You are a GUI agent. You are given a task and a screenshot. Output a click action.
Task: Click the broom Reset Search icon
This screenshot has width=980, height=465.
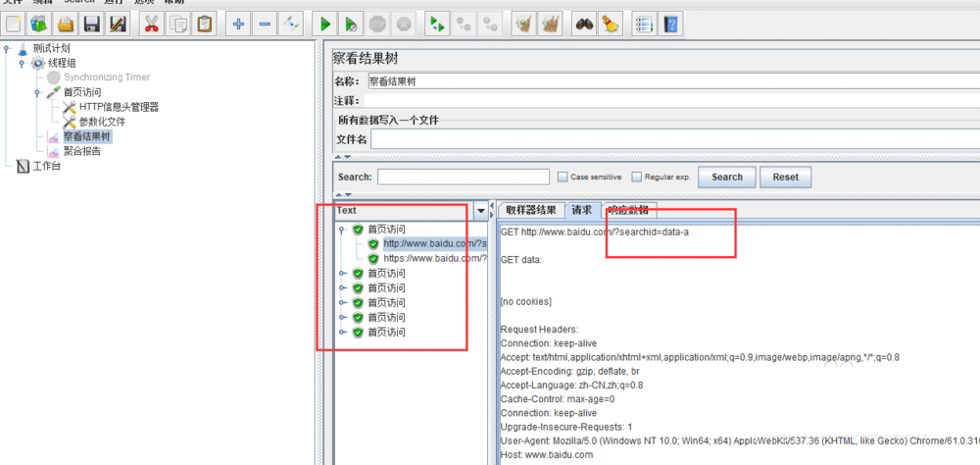point(609,24)
